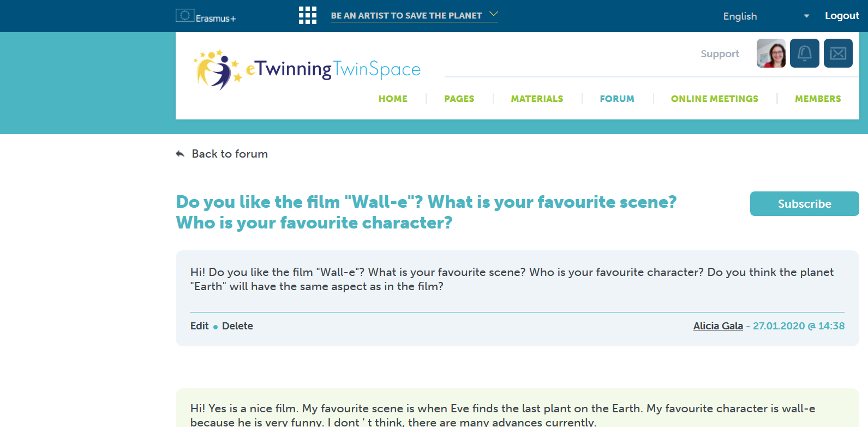Open the apps grid icon
The image size is (868, 427).
click(307, 15)
